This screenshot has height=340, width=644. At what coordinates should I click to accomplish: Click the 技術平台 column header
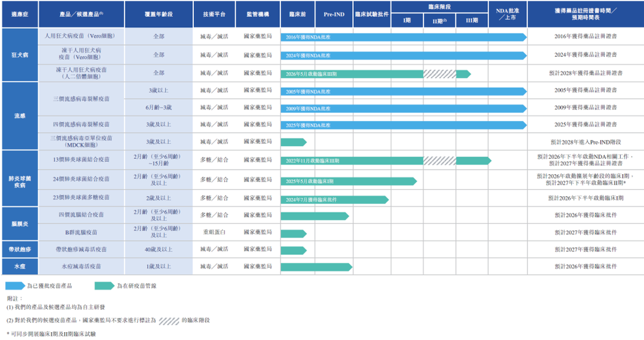click(x=214, y=14)
